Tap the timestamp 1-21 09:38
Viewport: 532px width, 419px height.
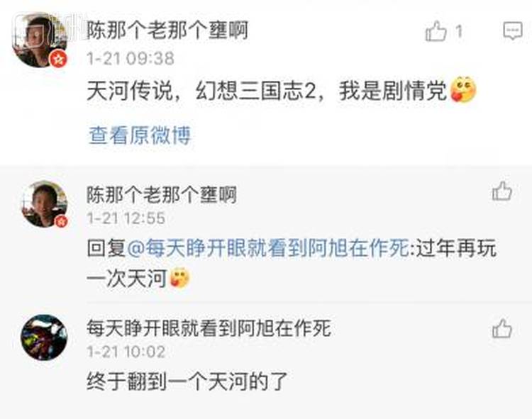click(131, 58)
